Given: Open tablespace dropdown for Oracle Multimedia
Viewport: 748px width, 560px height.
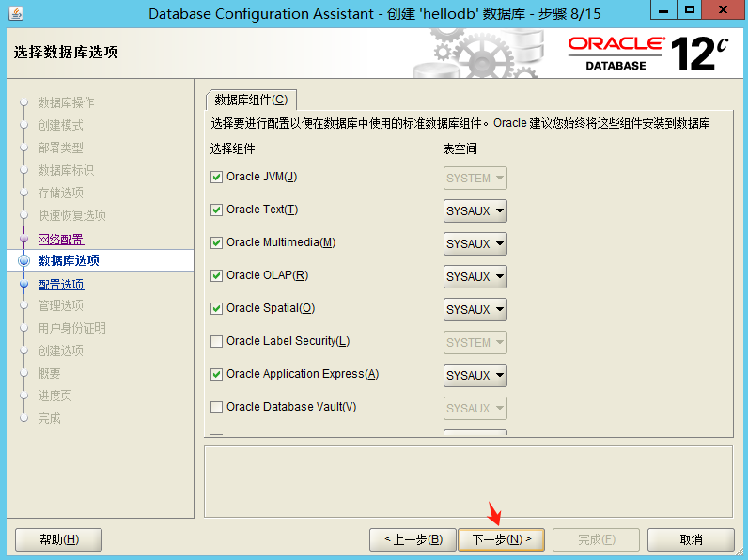Looking at the screenshot, I should (475, 243).
